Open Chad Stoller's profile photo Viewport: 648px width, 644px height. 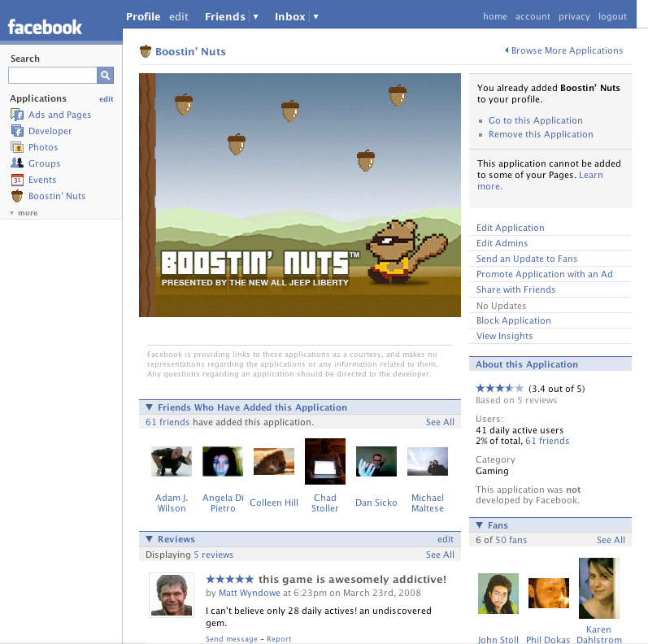point(325,461)
